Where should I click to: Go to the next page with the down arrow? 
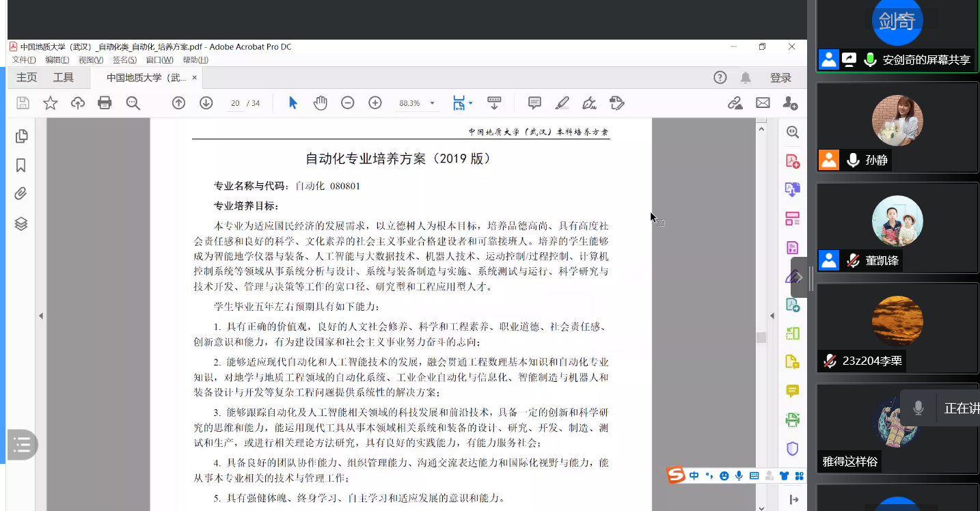tap(206, 103)
